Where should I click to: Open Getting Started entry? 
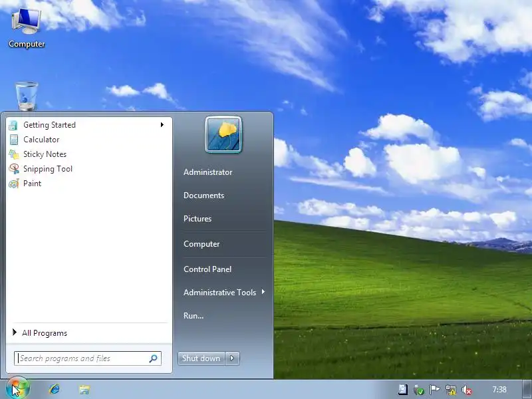(x=88, y=125)
